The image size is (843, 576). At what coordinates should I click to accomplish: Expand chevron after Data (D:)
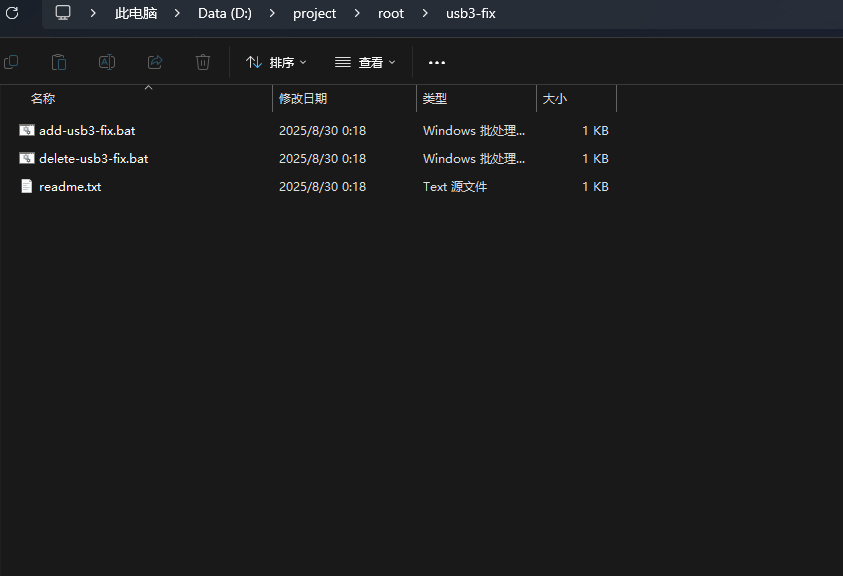272,13
